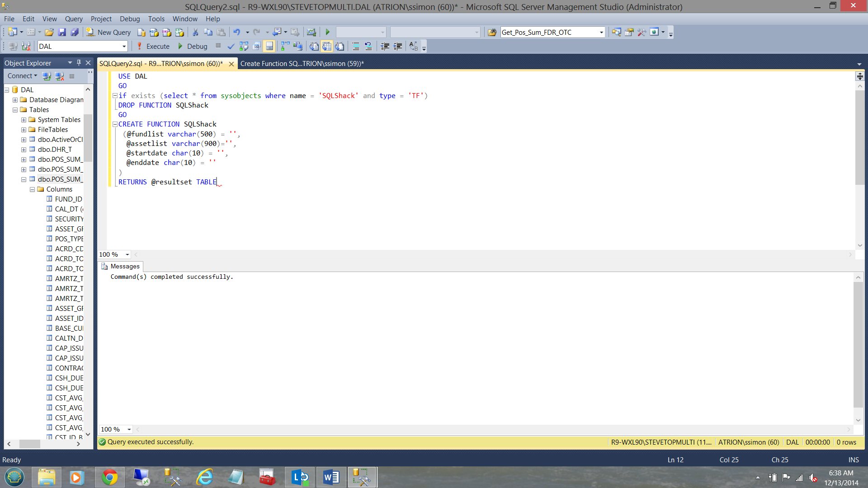This screenshot has height=488, width=868.
Task: Click the Open File folder icon
Action: coord(49,32)
